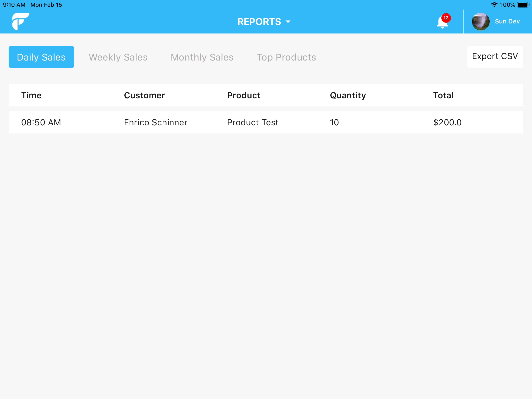Tap the user avatar photo
Viewport: 532px width, 399px height.
point(480,21)
